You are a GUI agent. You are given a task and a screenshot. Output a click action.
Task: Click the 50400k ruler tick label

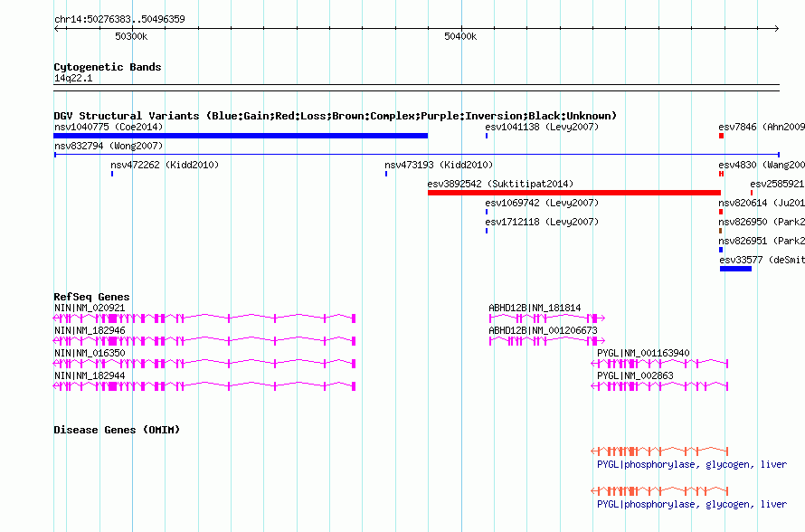click(x=460, y=36)
